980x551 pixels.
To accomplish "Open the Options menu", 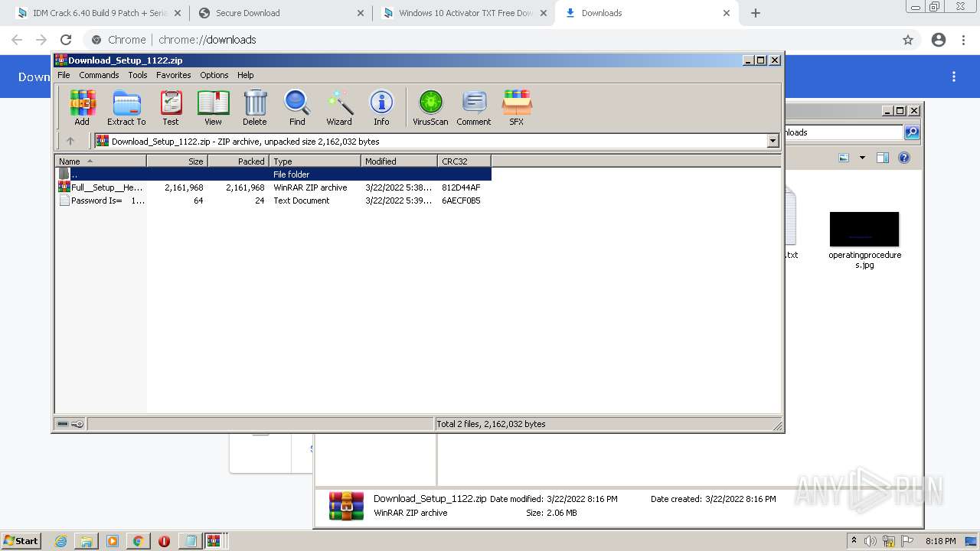I will [214, 75].
